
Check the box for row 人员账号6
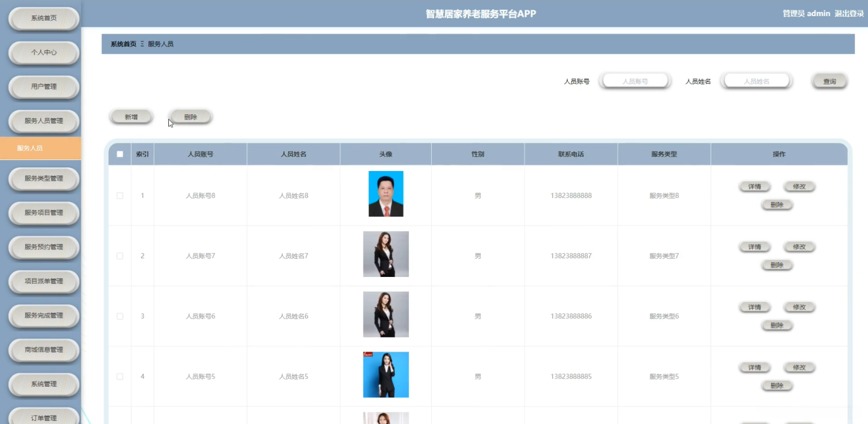click(x=120, y=316)
